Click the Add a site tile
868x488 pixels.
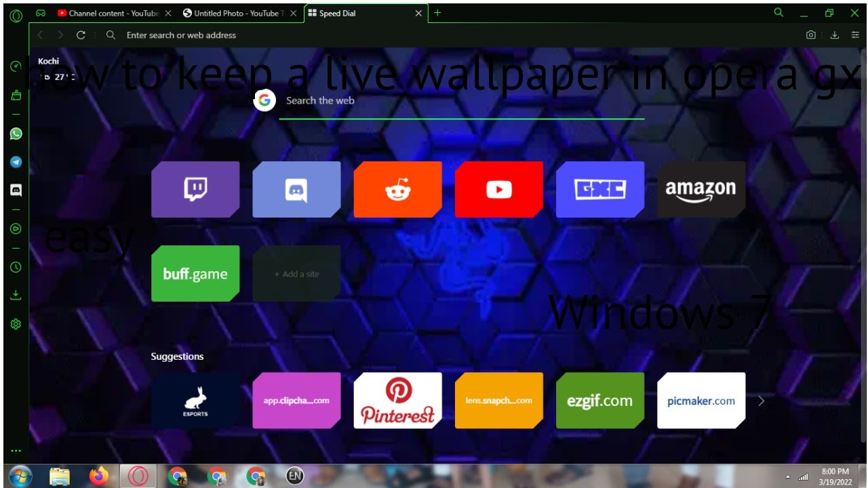[296, 274]
